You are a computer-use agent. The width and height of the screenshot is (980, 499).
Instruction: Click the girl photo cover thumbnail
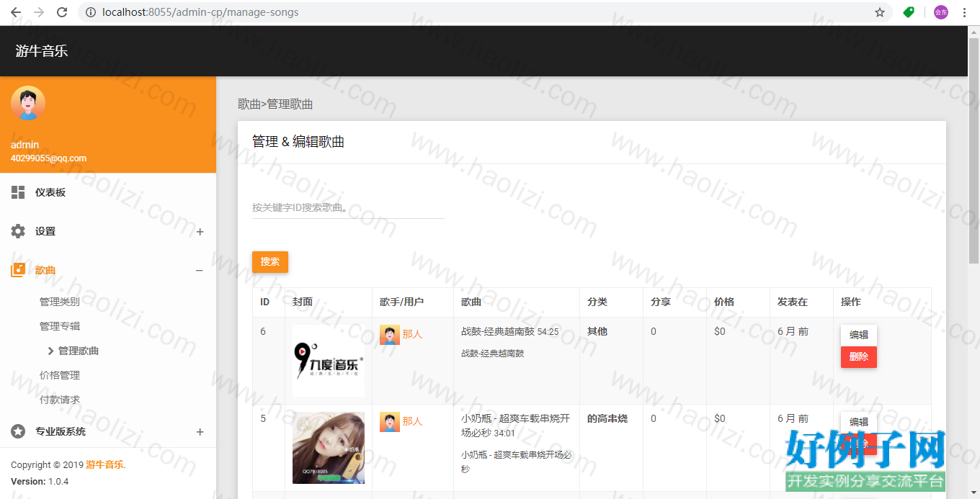pos(329,448)
